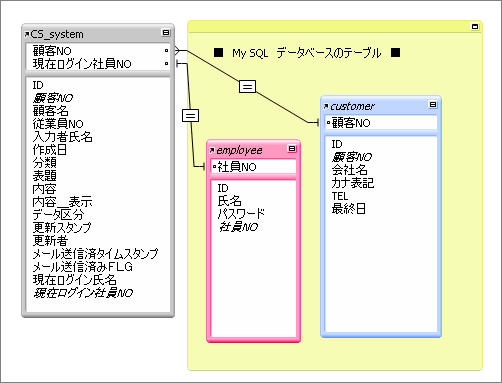This screenshot has height=383, width=502.
Task: Select the CS_system table title bar
Action: (98, 34)
